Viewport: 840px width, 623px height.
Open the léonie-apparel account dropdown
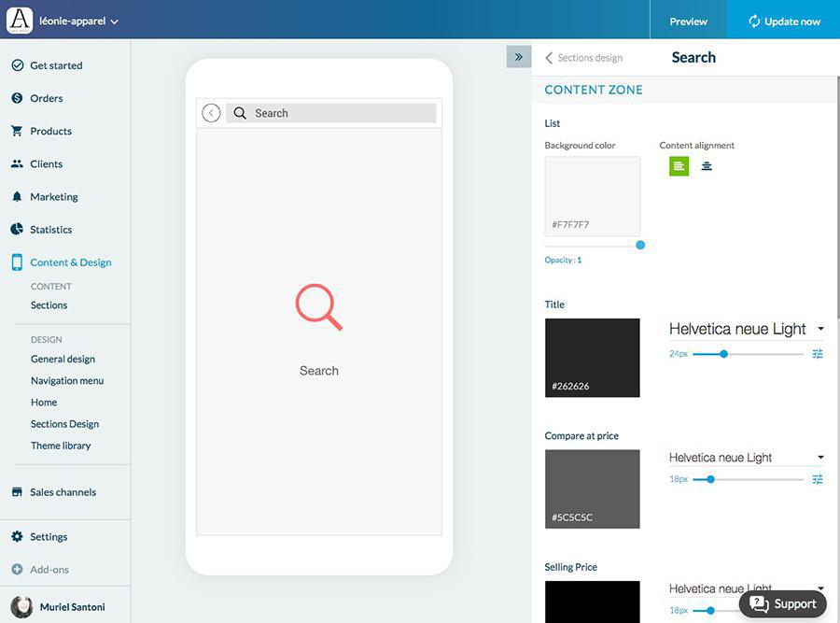pyautogui.click(x=78, y=21)
